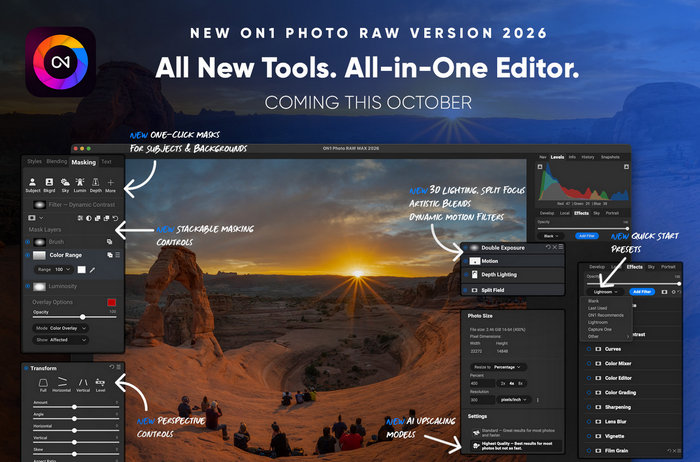Enable the Color Mixer filter circle toggle

point(589,363)
